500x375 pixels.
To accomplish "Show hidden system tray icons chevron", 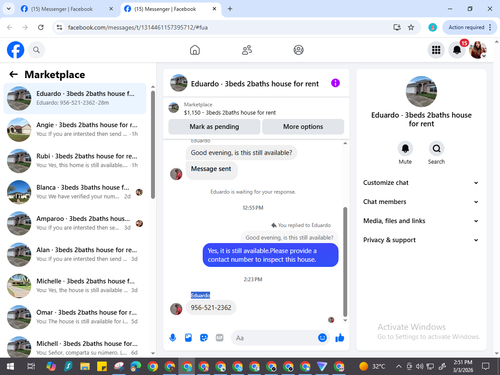I will tap(398, 367).
